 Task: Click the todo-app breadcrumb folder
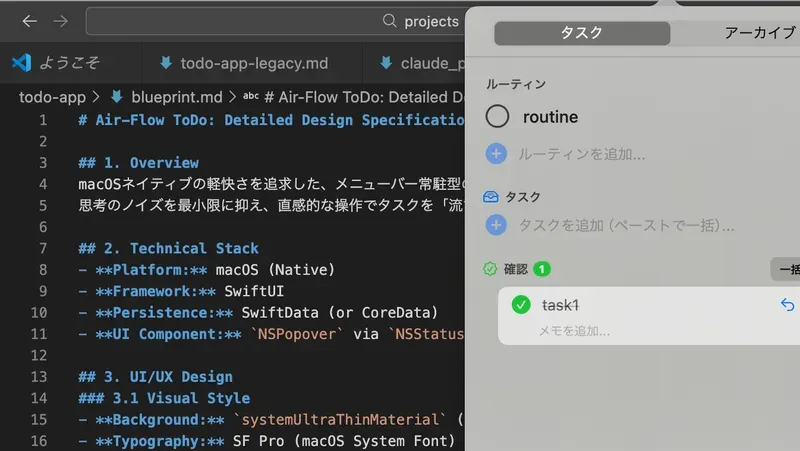[x=52, y=97]
